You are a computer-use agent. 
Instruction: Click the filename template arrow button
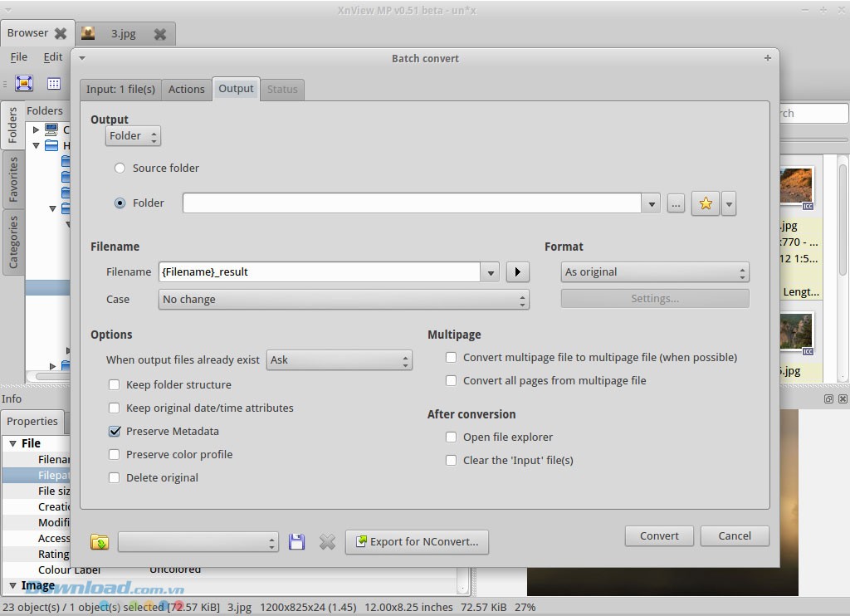517,272
